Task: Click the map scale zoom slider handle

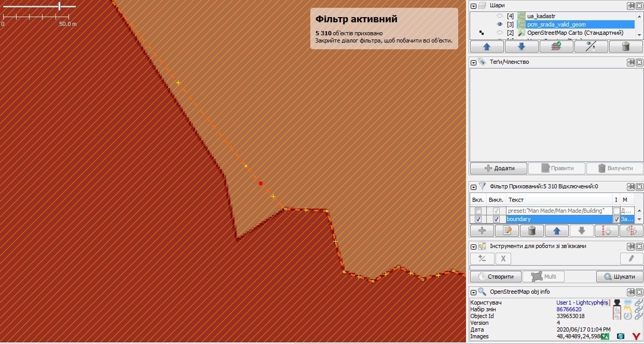Action: tap(60, 6)
